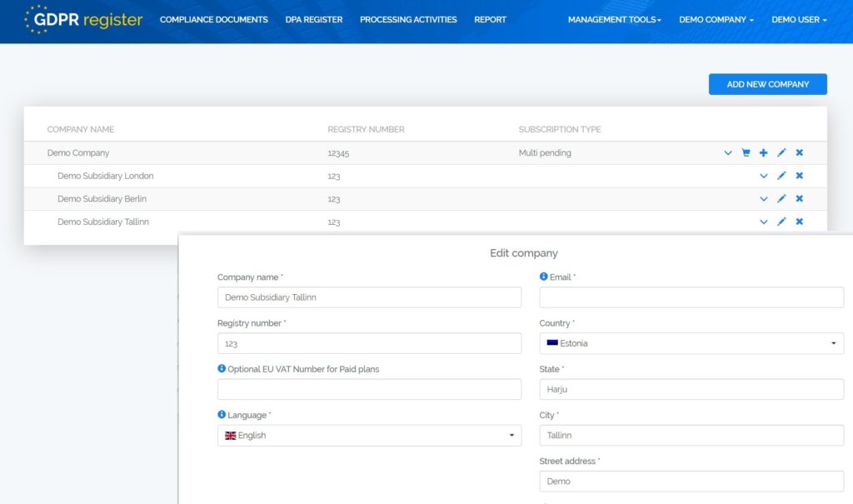The height and width of the screenshot is (504, 853).
Task: Click the X delete icon for Demo Subsidiary London
Action: [799, 176]
